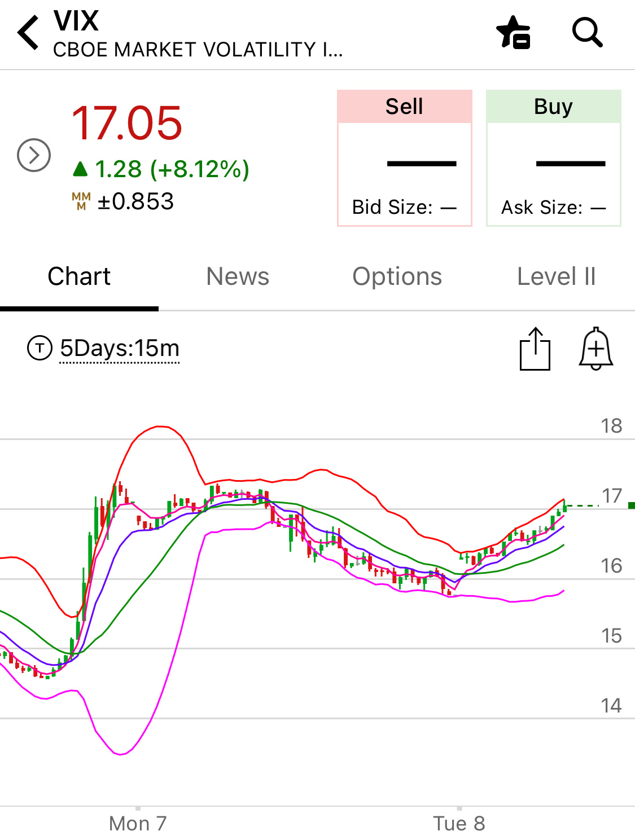
Task: Select the Mon 7 date marker
Action: [138, 824]
